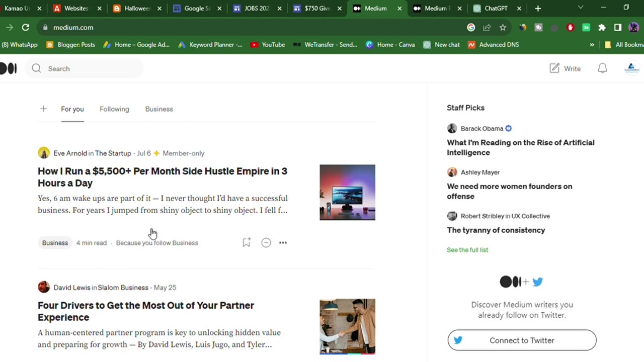The image size is (644, 362).
Task: Open the WeTransfer bookmark
Action: (325, 45)
